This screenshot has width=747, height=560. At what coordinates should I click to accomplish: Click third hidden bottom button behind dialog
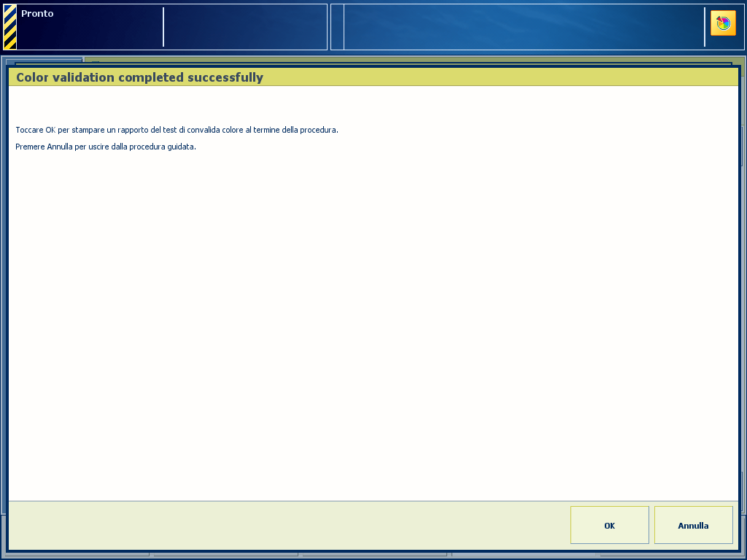coord(375,556)
